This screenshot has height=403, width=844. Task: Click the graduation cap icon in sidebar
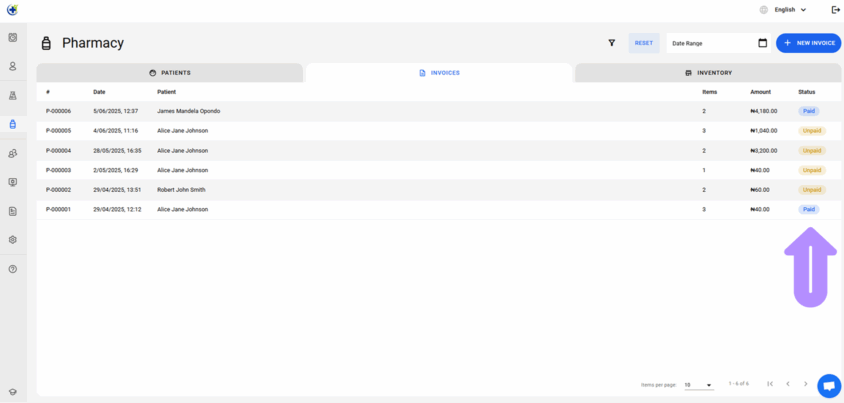[x=13, y=392]
